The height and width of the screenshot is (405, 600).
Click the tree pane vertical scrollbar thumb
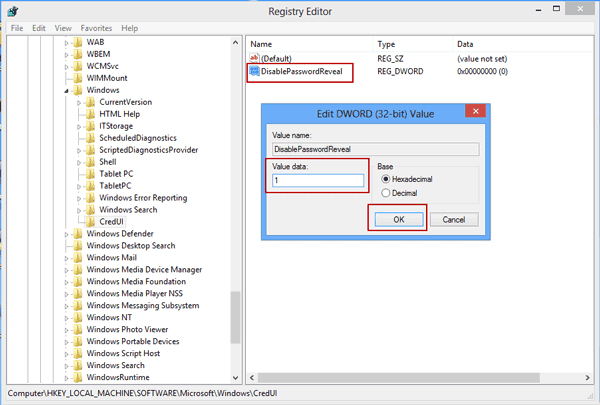point(235,317)
